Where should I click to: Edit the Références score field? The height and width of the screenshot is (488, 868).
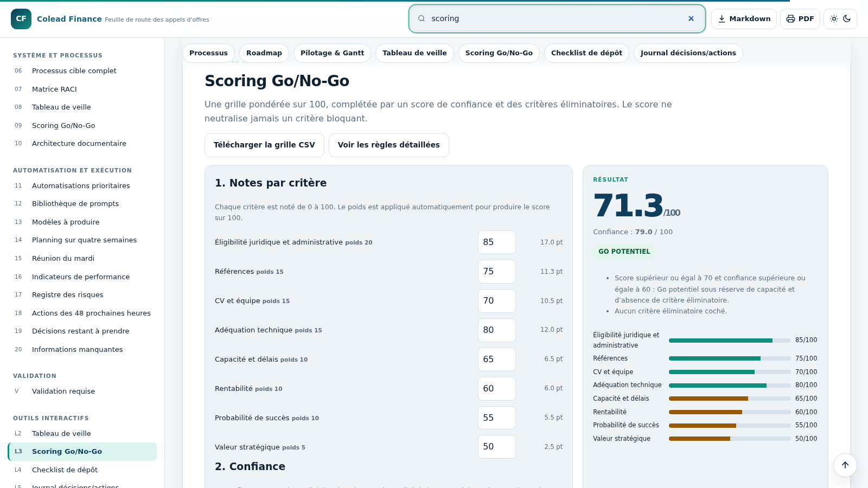coord(496,272)
